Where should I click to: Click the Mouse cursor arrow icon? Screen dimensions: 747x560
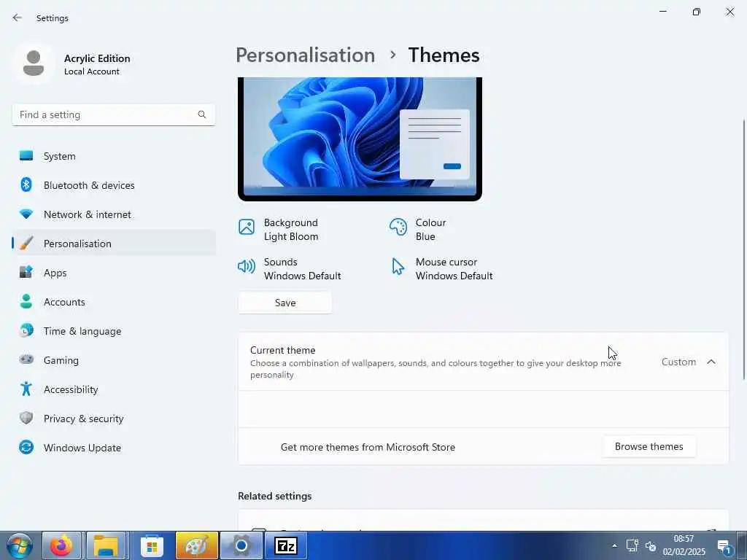click(398, 266)
